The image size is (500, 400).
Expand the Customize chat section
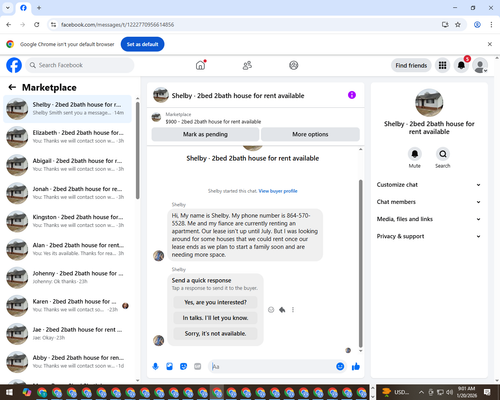point(429,185)
